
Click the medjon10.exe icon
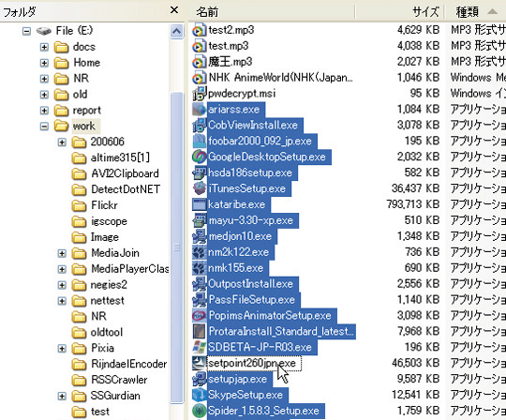[x=199, y=236]
